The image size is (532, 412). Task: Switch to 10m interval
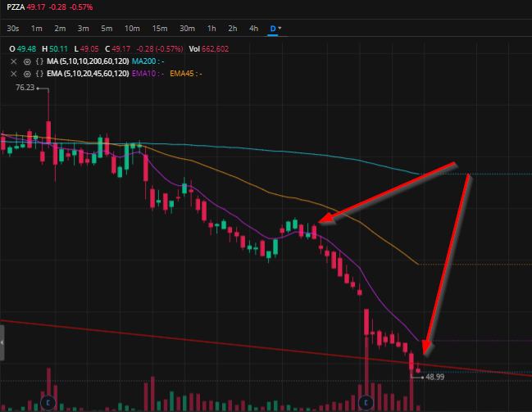[132, 29]
